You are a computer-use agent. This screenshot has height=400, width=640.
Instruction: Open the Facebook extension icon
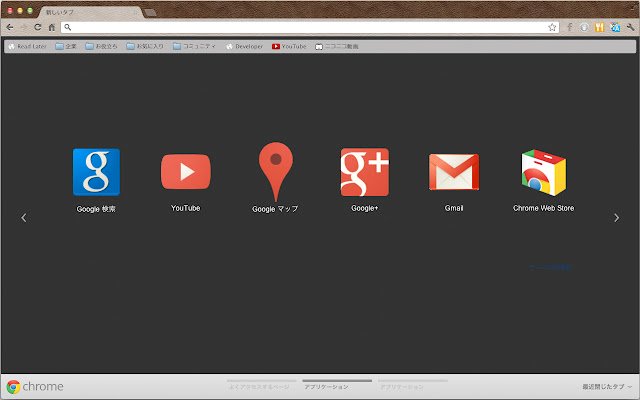click(570, 27)
